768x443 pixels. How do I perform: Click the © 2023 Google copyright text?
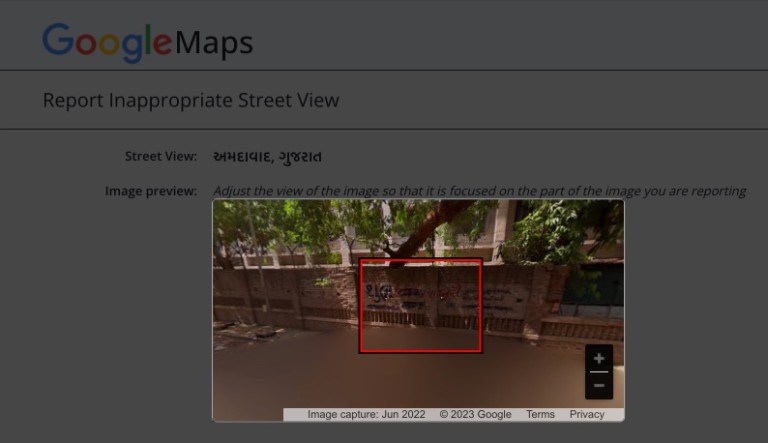pyautogui.click(x=475, y=414)
